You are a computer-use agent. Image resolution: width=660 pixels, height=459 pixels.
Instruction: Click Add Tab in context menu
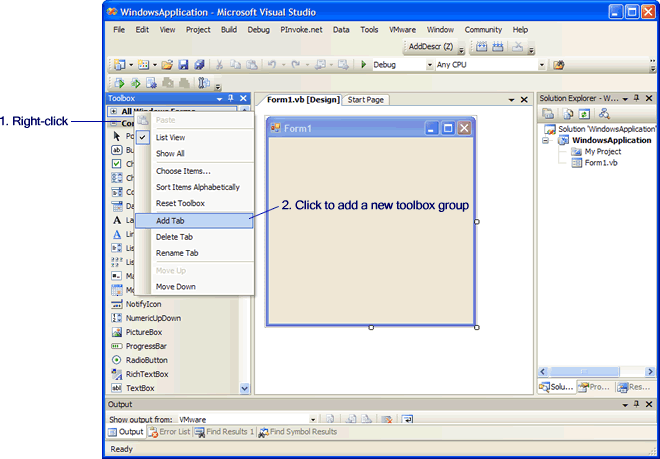tap(170, 220)
